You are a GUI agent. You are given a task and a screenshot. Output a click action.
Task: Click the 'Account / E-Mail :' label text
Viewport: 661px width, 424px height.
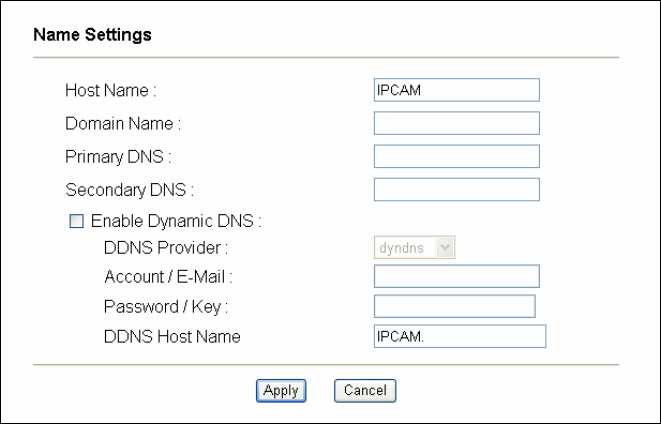point(175,276)
